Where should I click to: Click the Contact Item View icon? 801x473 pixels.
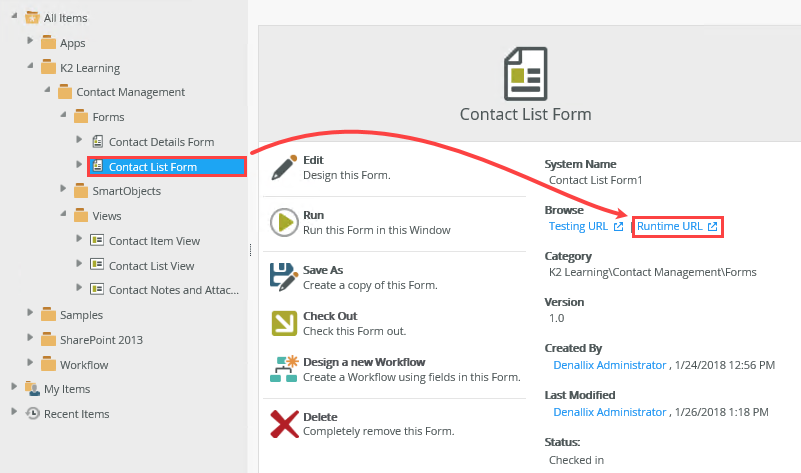click(98, 240)
